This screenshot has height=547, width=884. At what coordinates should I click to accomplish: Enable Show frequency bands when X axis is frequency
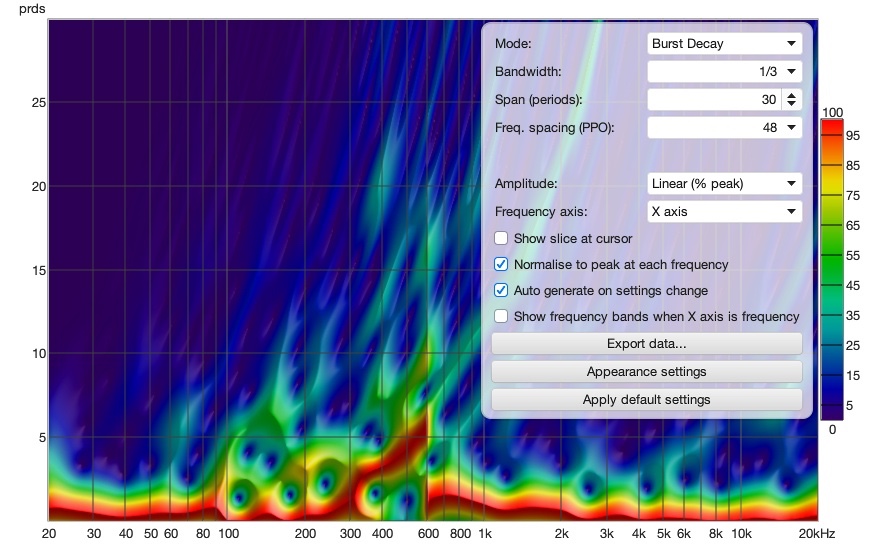(501, 316)
